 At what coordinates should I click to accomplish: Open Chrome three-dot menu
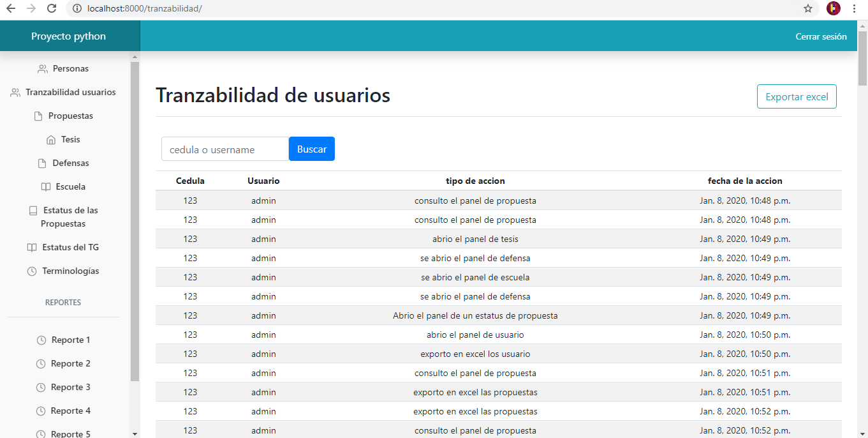(854, 9)
